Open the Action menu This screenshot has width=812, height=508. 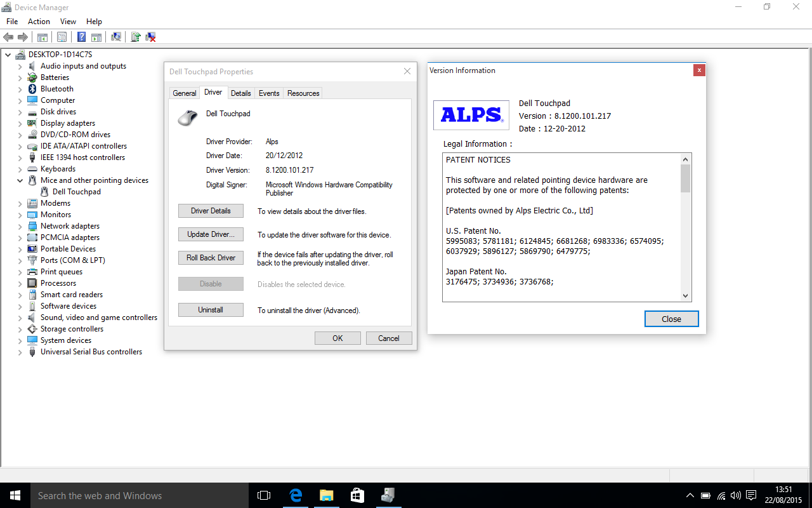[x=39, y=21]
